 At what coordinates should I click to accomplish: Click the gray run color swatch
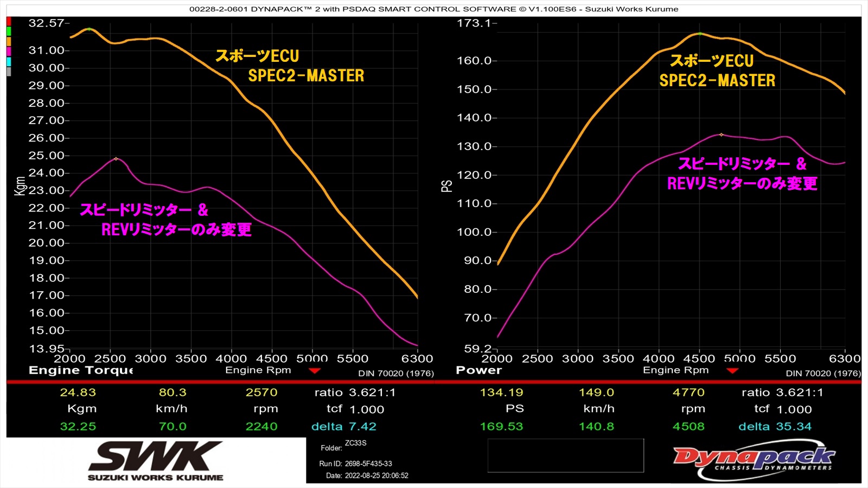(9, 72)
